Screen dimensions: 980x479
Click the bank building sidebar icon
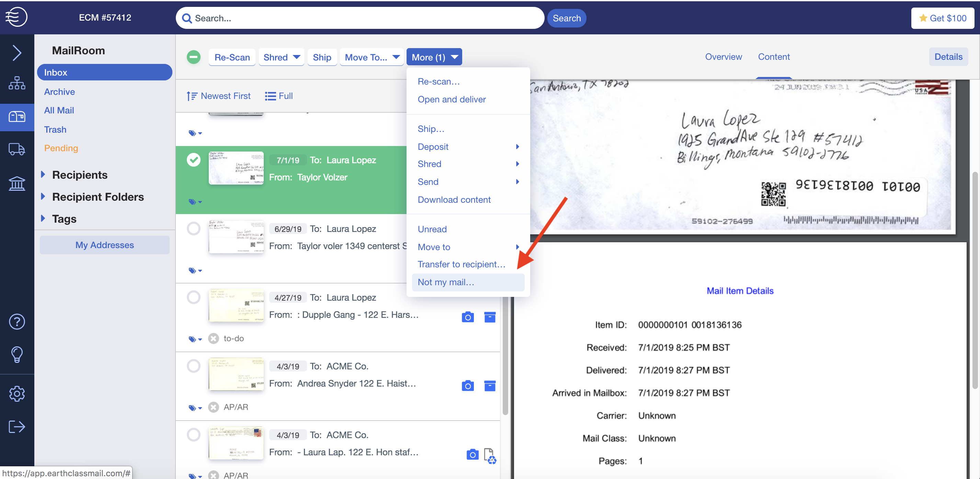tap(17, 183)
